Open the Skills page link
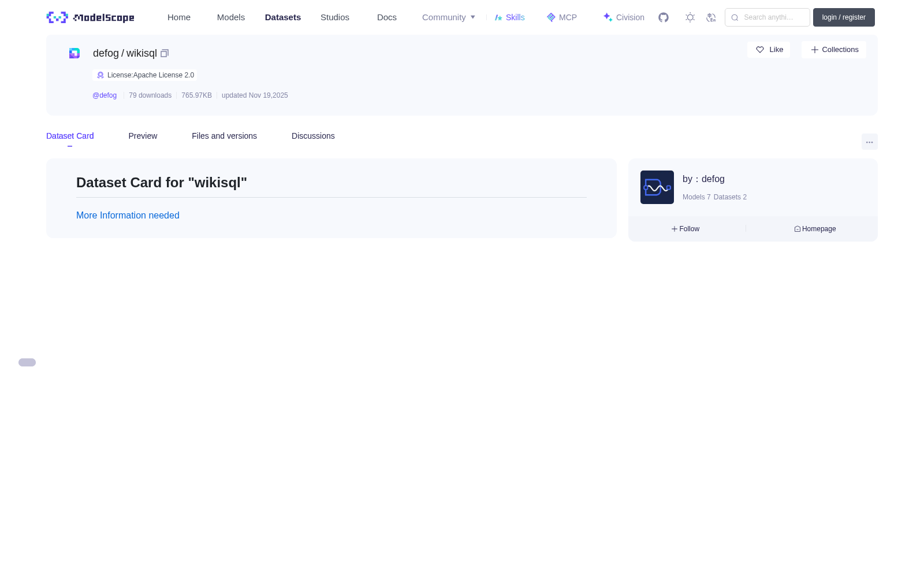This screenshot has width=924, height=578. click(x=509, y=17)
